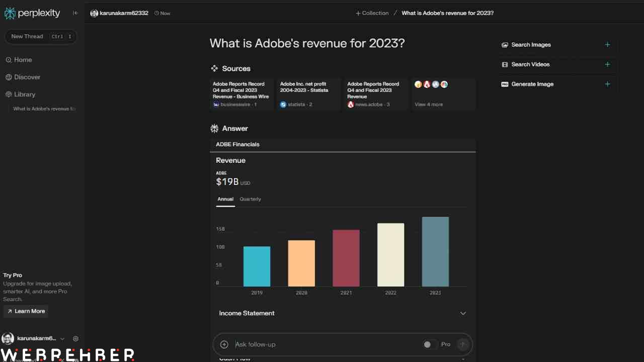The width and height of the screenshot is (644, 362).
Task: Click the Generate Image PRO badge icon
Action: [x=505, y=84]
